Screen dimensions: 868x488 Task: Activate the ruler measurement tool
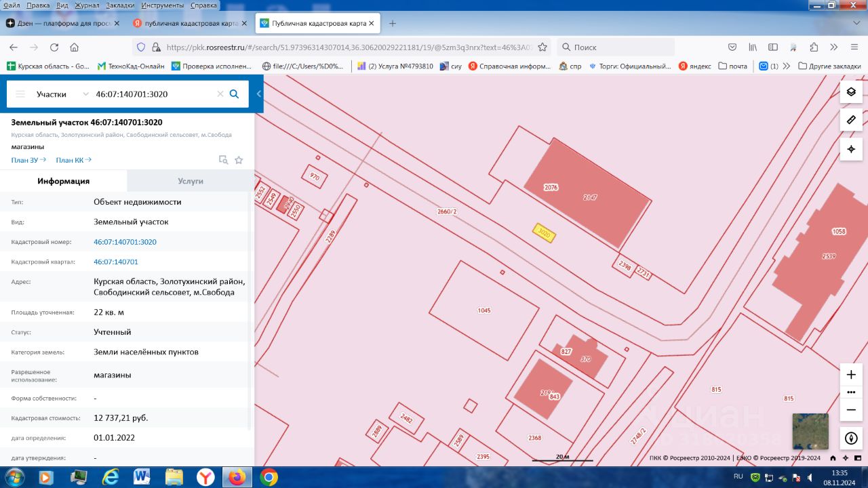coord(851,120)
